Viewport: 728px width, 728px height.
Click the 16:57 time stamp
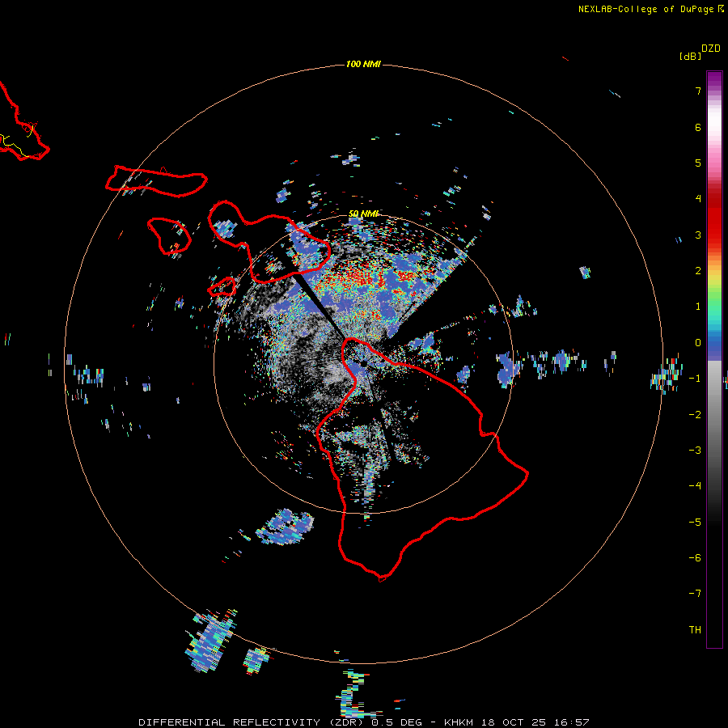(x=572, y=722)
